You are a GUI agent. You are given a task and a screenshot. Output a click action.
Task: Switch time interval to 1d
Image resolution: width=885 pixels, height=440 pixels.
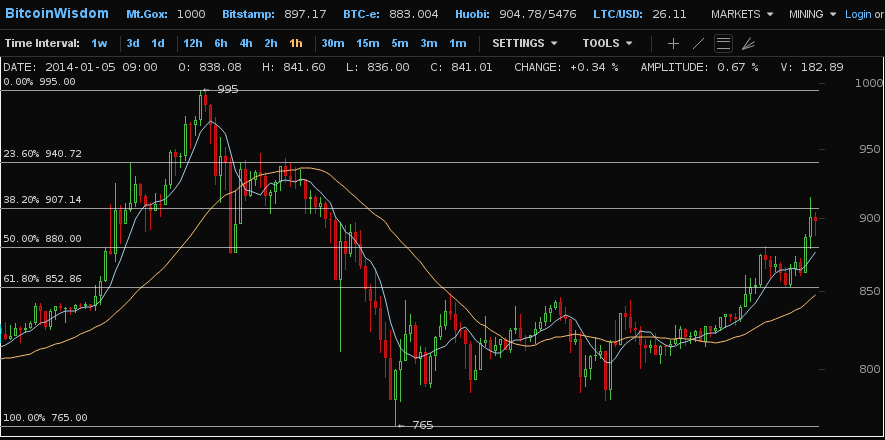[158, 43]
